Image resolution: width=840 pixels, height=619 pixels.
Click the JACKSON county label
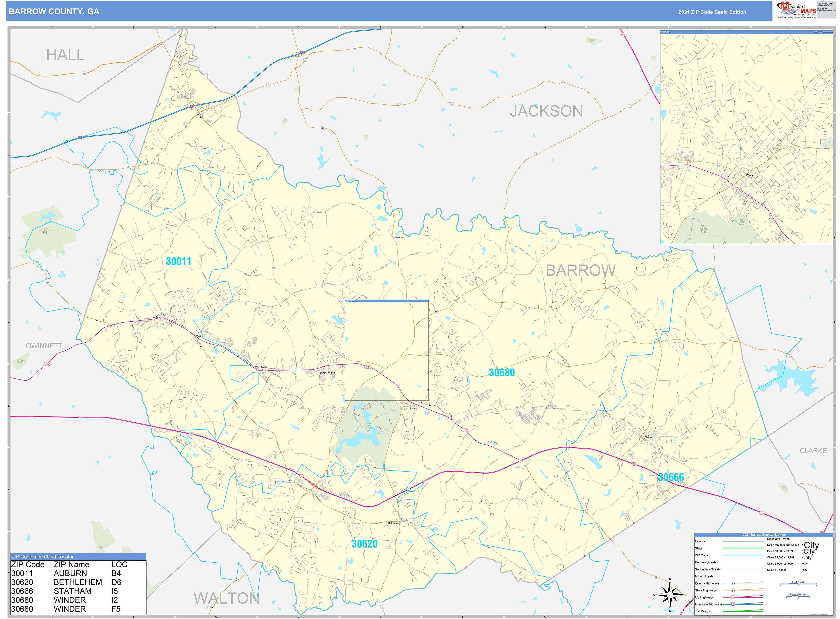click(546, 111)
